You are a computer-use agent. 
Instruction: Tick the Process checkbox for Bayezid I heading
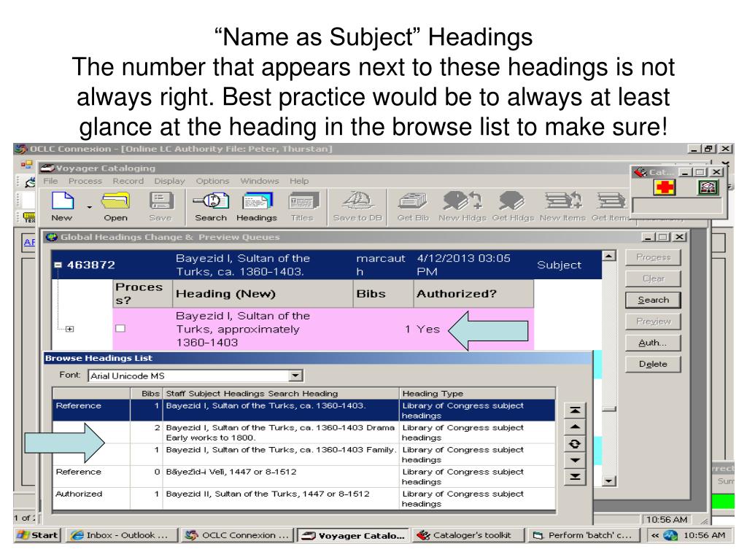point(120,329)
